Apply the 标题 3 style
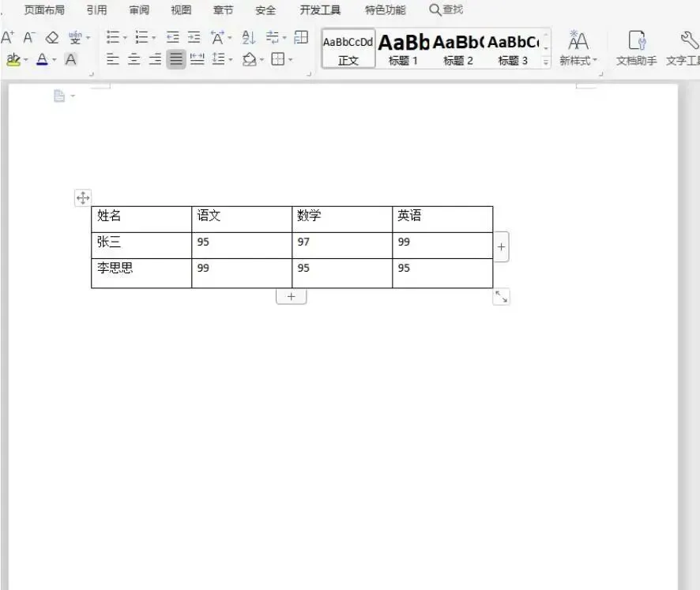The image size is (700, 590). (x=513, y=48)
